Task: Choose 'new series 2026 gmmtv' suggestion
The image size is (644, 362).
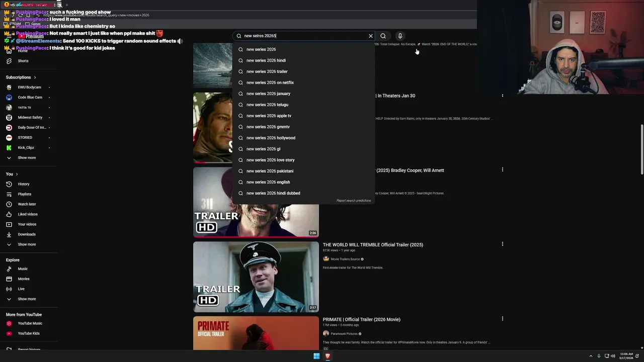Action: (304, 127)
